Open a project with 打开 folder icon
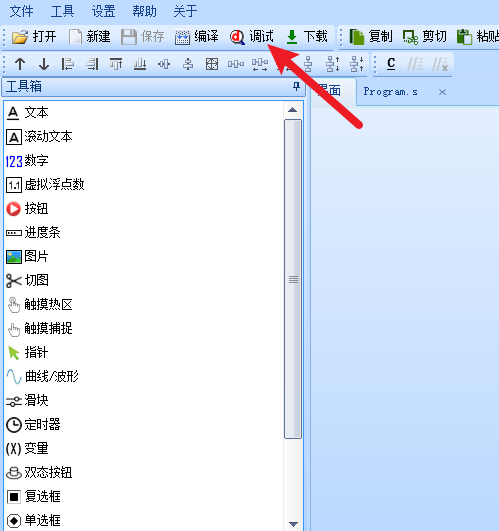The height and width of the screenshot is (531, 499). [x=20, y=37]
